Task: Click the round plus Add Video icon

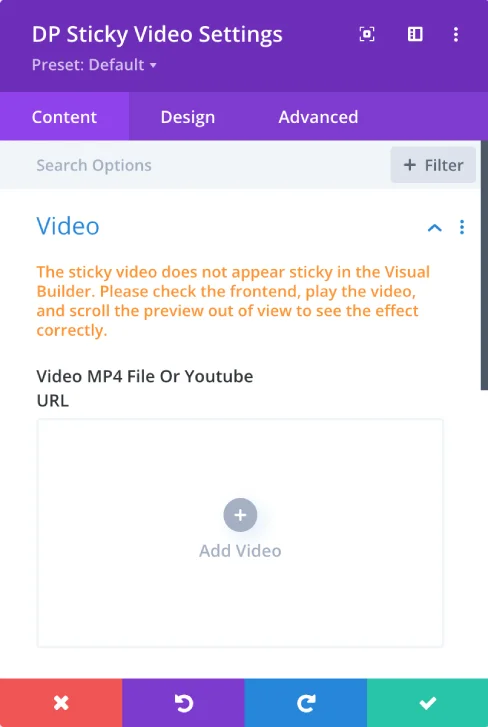Action: (240, 515)
